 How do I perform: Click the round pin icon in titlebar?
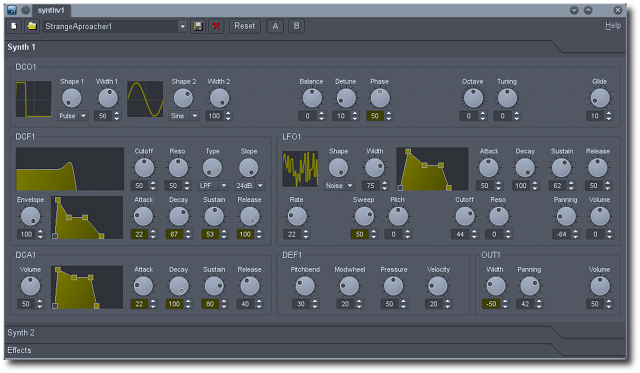[25, 10]
